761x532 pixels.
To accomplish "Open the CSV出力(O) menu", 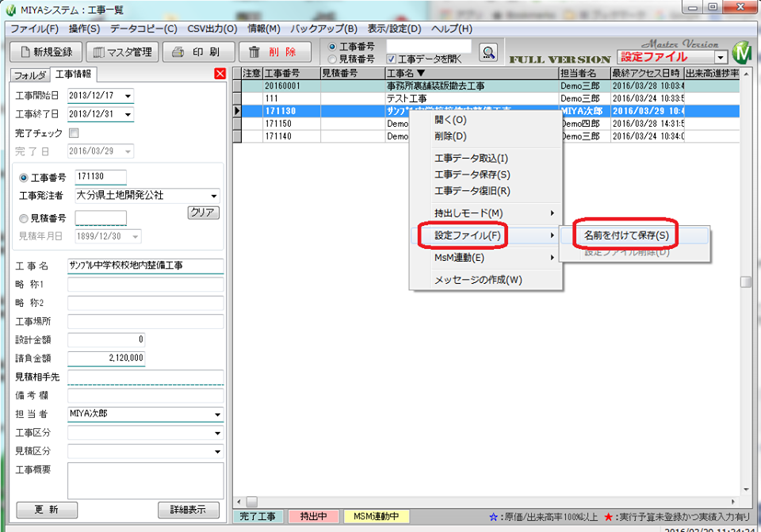I will coord(212,29).
